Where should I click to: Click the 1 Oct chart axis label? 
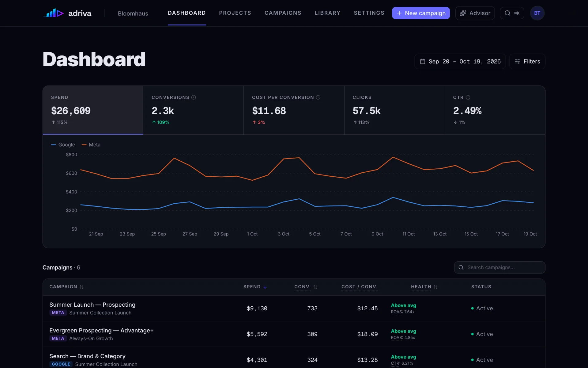[x=252, y=234]
